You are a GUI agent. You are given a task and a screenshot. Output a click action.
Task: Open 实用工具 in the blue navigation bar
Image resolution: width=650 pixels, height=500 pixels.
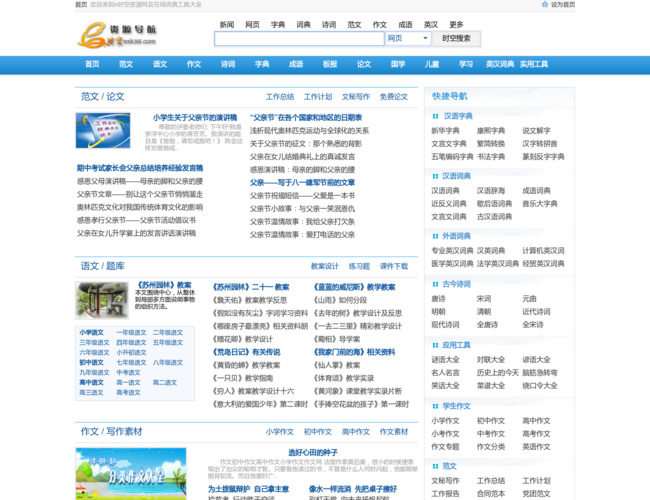click(x=534, y=64)
